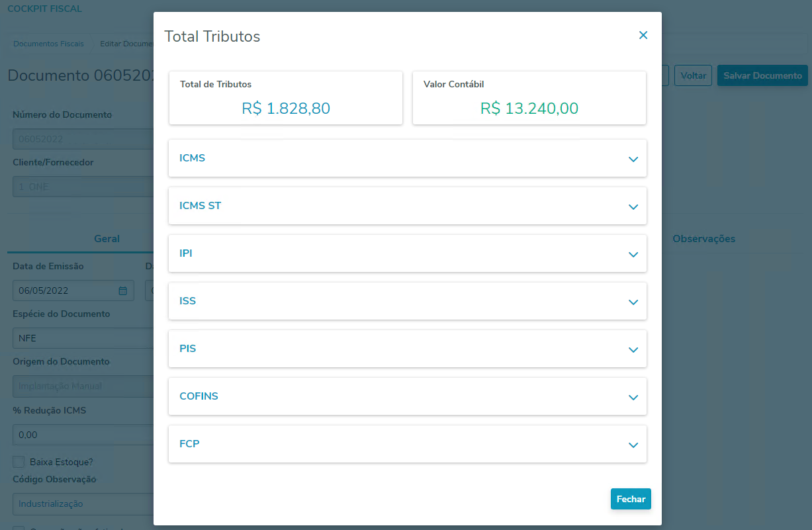Switch to the Observações tab
Image resolution: width=812 pixels, height=530 pixels.
pyautogui.click(x=703, y=239)
